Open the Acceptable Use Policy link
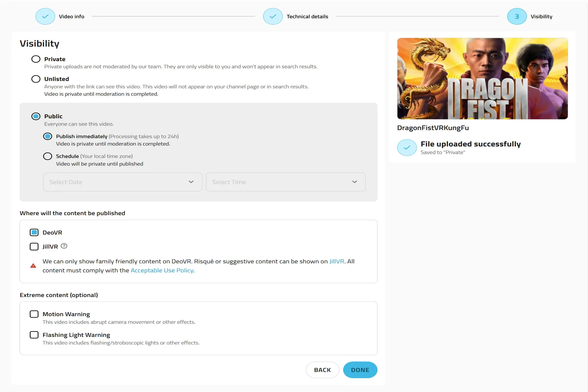The height and width of the screenshot is (392, 588). coord(162,270)
